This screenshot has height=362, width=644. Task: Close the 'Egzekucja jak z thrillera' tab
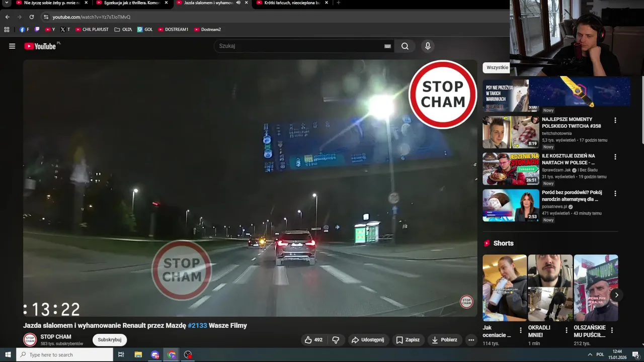tap(166, 3)
